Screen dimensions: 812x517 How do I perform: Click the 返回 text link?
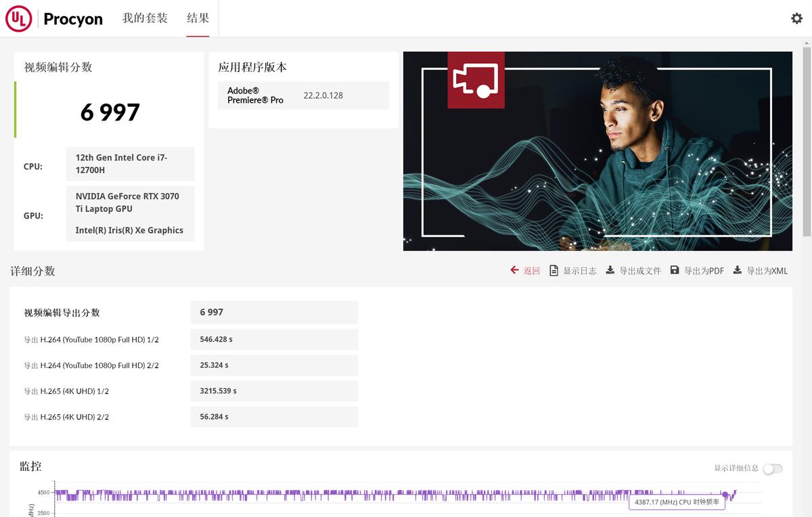pyautogui.click(x=531, y=270)
